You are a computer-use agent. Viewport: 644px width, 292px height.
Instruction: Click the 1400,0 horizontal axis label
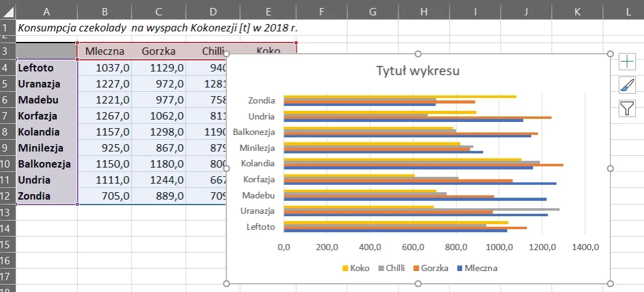pyautogui.click(x=585, y=248)
